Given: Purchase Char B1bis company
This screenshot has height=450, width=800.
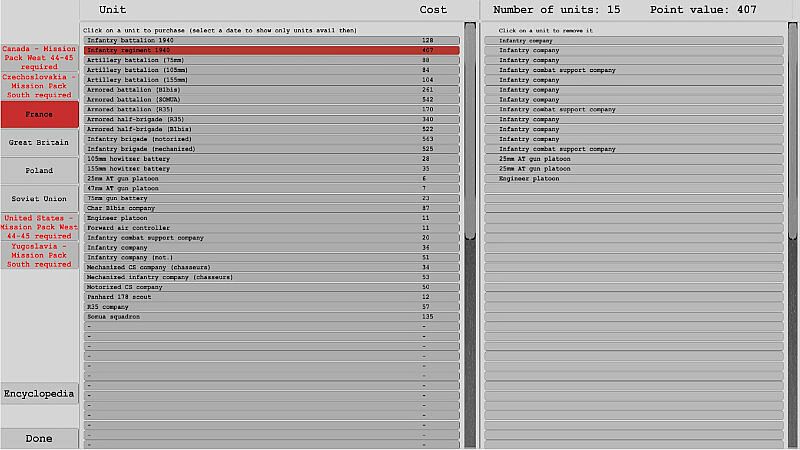Looking at the screenshot, I should tap(271, 208).
